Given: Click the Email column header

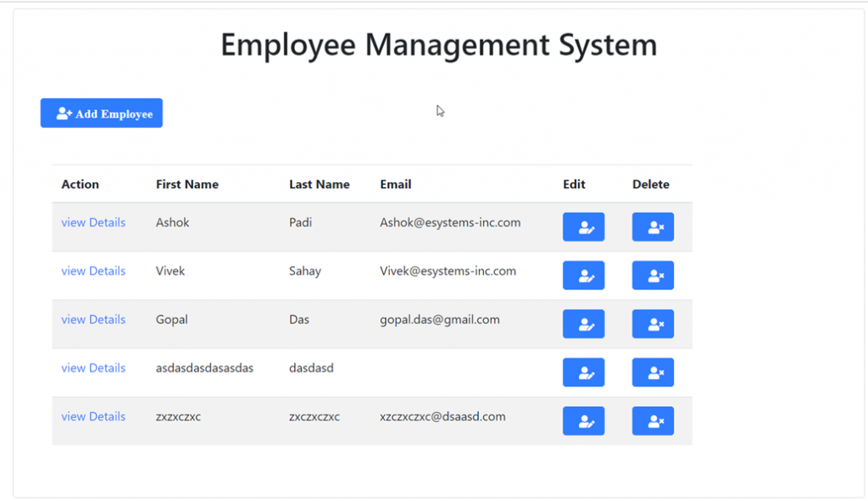Looking at the screenshot, I should tap(396, 184).
